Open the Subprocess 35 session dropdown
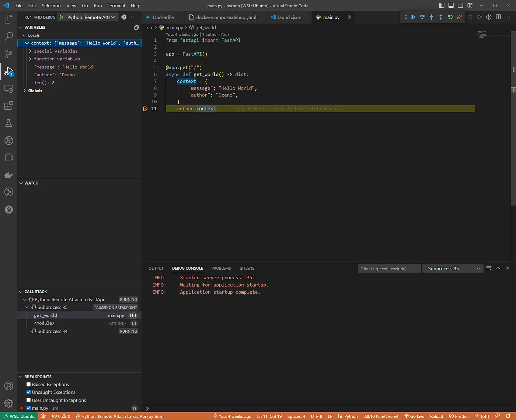The image size is (516, 420). click(453, 269)
